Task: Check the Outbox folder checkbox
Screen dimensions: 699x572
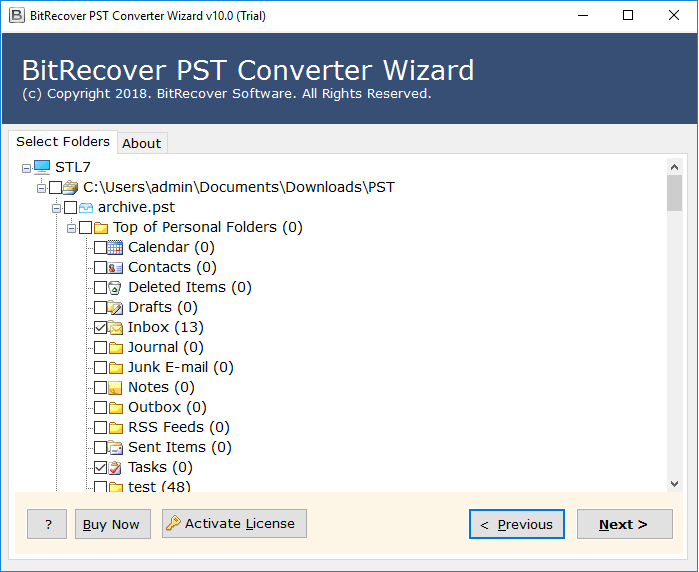Action: coord(100,408)
